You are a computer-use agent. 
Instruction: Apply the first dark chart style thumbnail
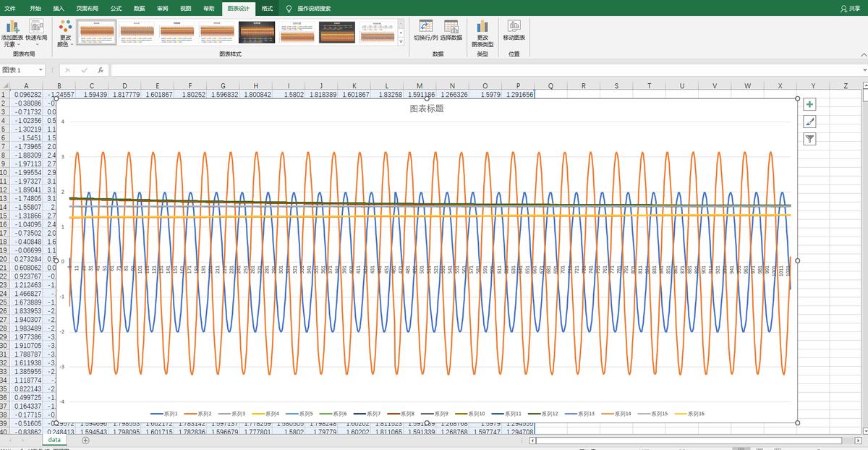pos(257,32)
